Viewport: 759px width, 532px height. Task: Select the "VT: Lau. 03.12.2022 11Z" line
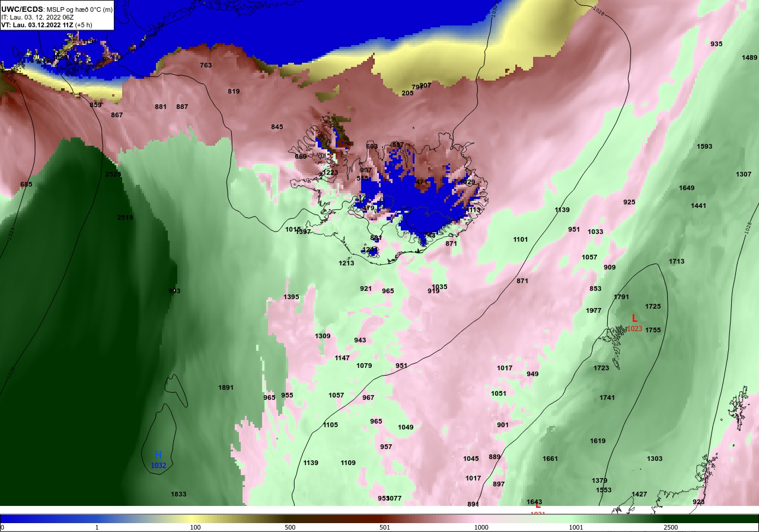tap(37, 25)
